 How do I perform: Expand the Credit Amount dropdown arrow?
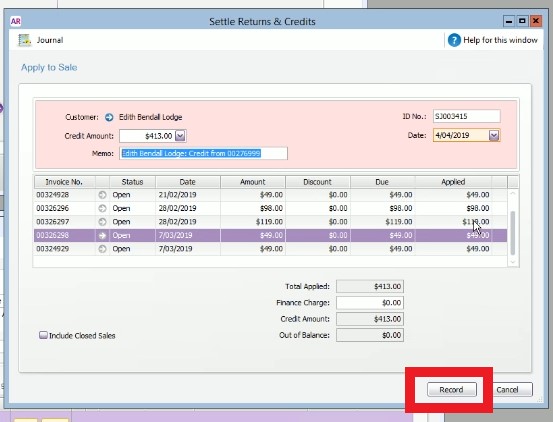180,136
